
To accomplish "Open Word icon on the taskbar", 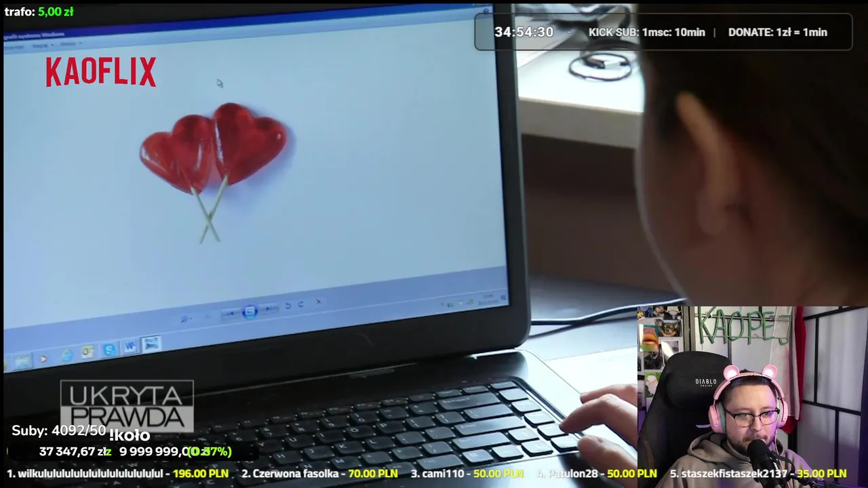I will click(x=130, y=347).
